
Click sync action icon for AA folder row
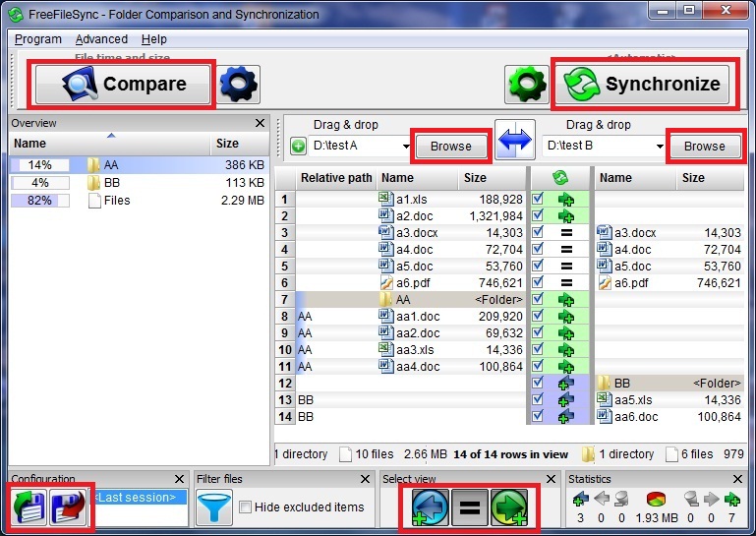pos(566,300)
